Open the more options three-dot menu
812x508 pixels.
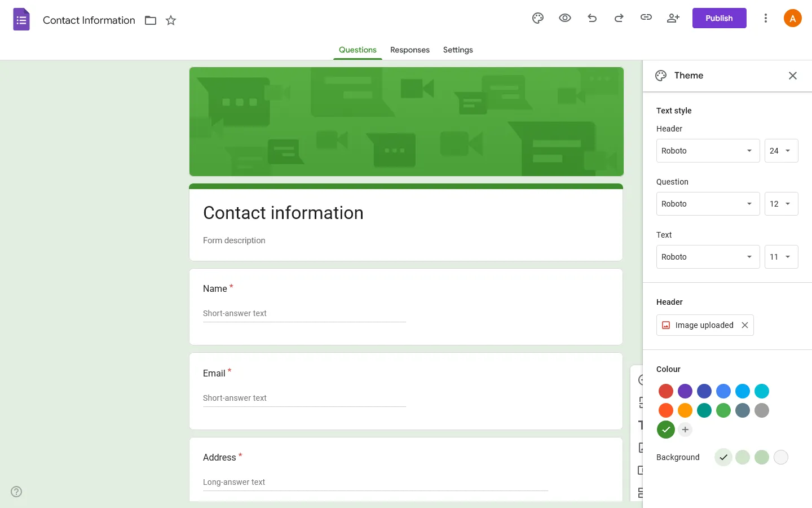766,18
